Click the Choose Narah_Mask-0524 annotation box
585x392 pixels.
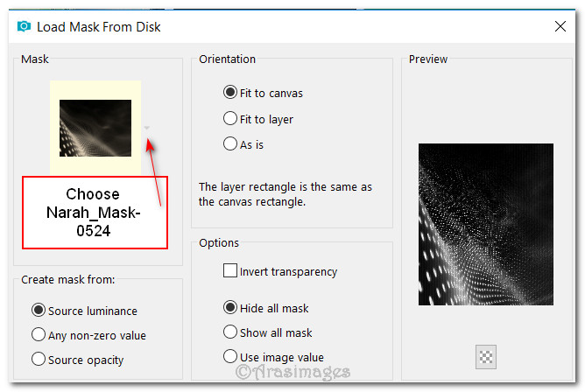tap(93, 211)
